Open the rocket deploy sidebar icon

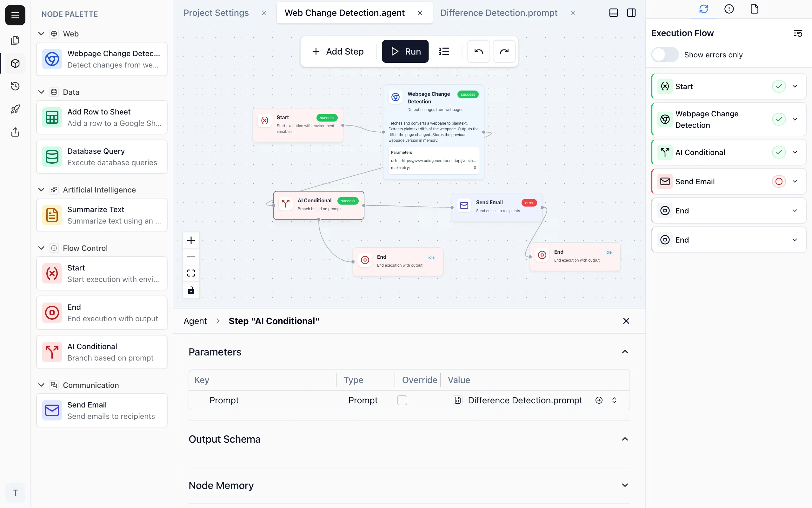tap(15, 109)
